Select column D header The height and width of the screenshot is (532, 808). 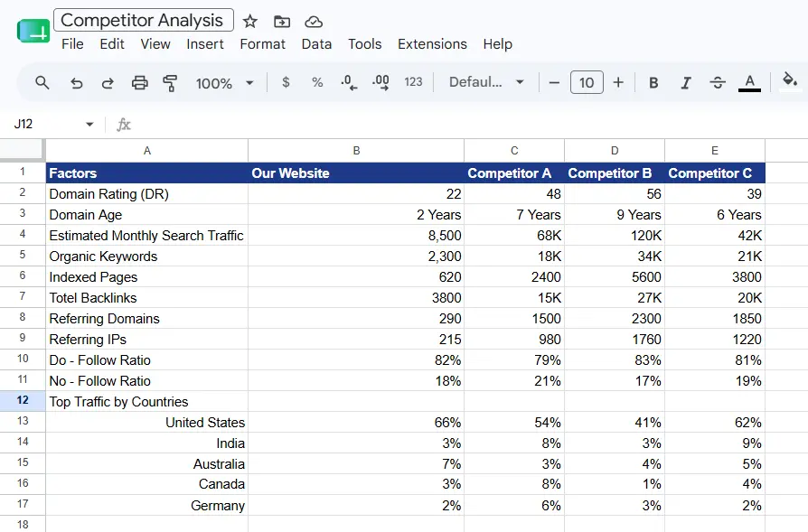(615, 150)
